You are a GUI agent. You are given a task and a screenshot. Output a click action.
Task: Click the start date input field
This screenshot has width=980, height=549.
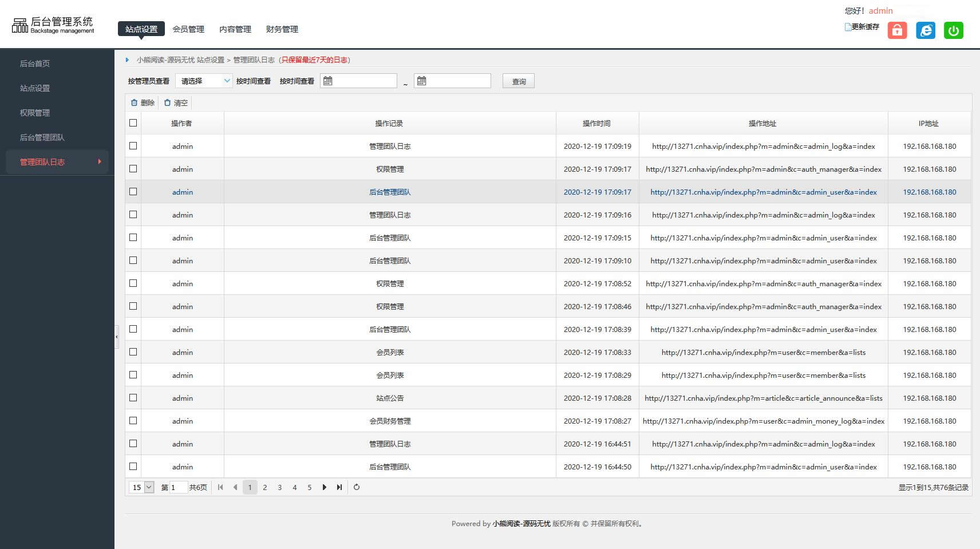[359, 81]
